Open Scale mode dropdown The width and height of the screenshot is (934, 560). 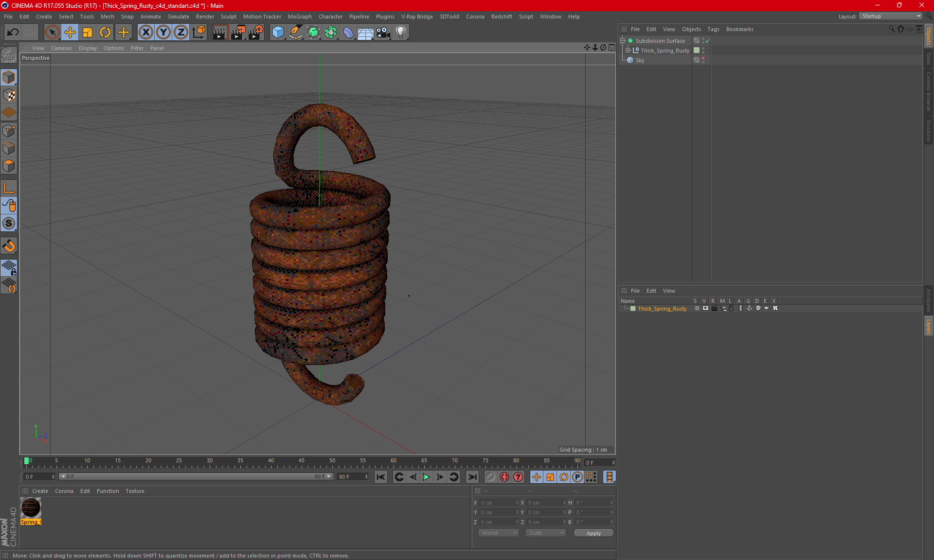[x=546, y=533]
